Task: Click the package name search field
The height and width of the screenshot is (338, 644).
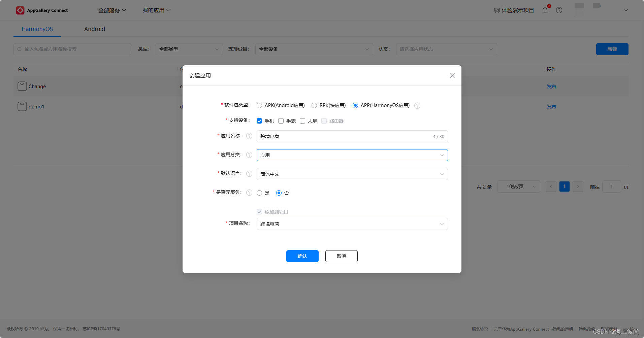Action: tap(72, 49)
